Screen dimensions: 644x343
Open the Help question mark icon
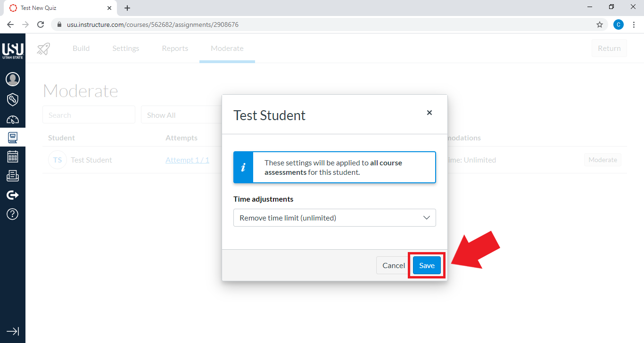pyautogui.click(x=13, y=214)
